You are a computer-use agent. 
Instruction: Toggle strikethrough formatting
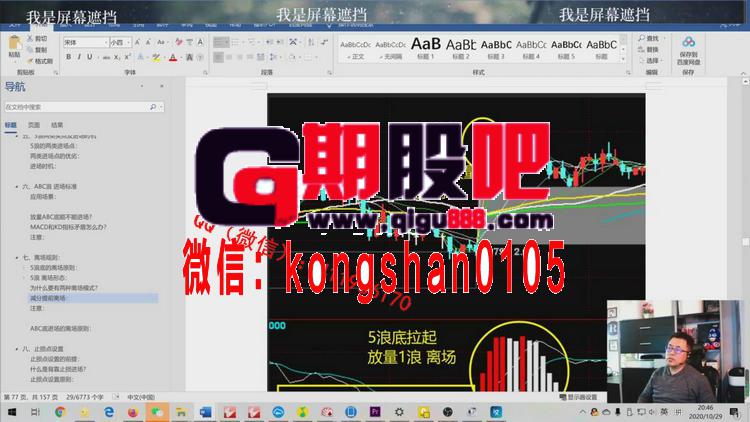click(106, 57)
